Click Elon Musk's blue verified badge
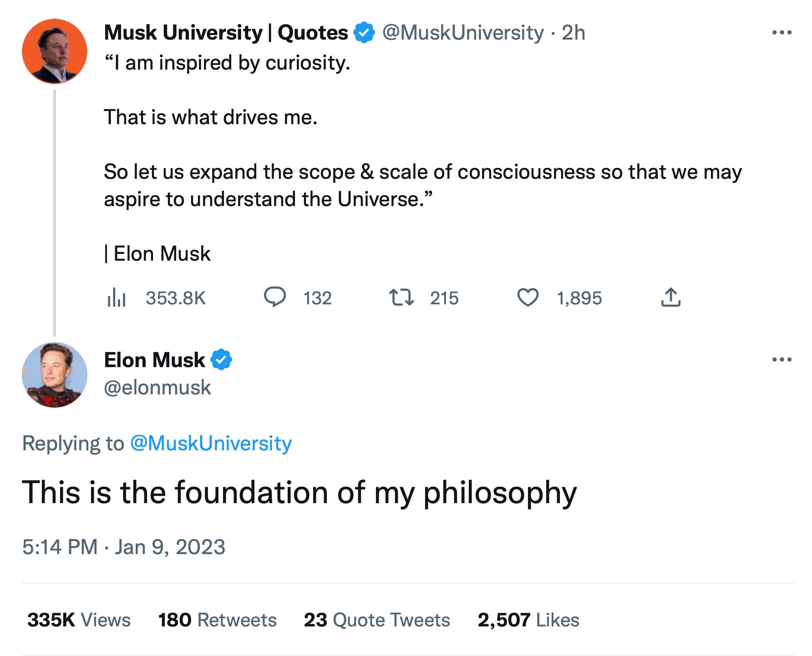812x656 pixels. pos(221,359)
